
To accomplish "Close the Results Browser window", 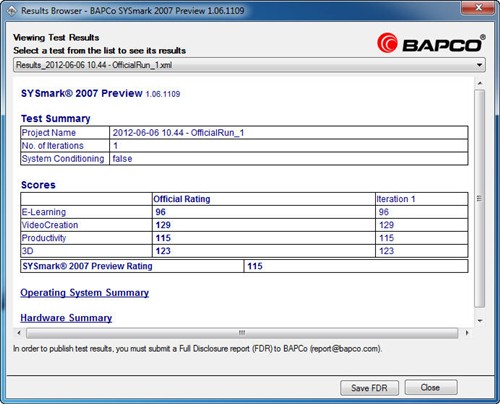I will click(478, 8).
